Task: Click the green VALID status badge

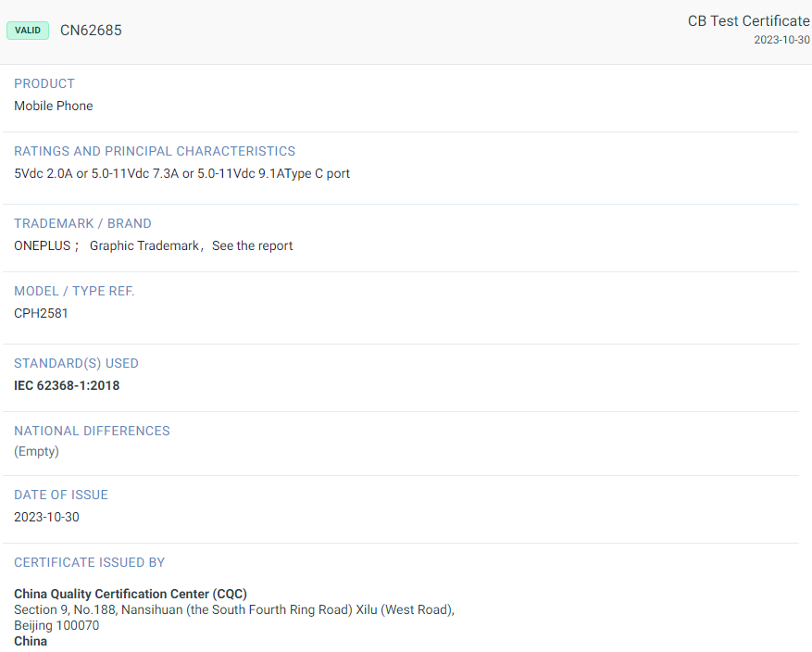Action: coord(28,30)
